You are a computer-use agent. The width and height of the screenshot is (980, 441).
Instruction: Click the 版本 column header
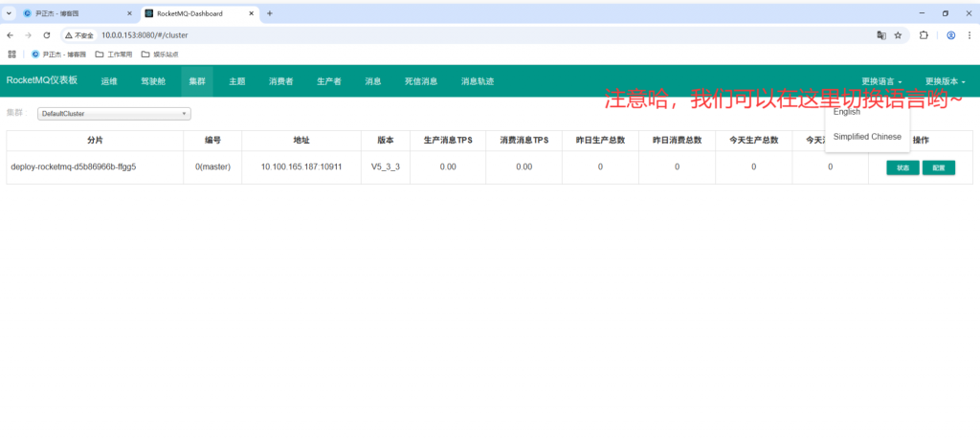(x=386, y=141)
